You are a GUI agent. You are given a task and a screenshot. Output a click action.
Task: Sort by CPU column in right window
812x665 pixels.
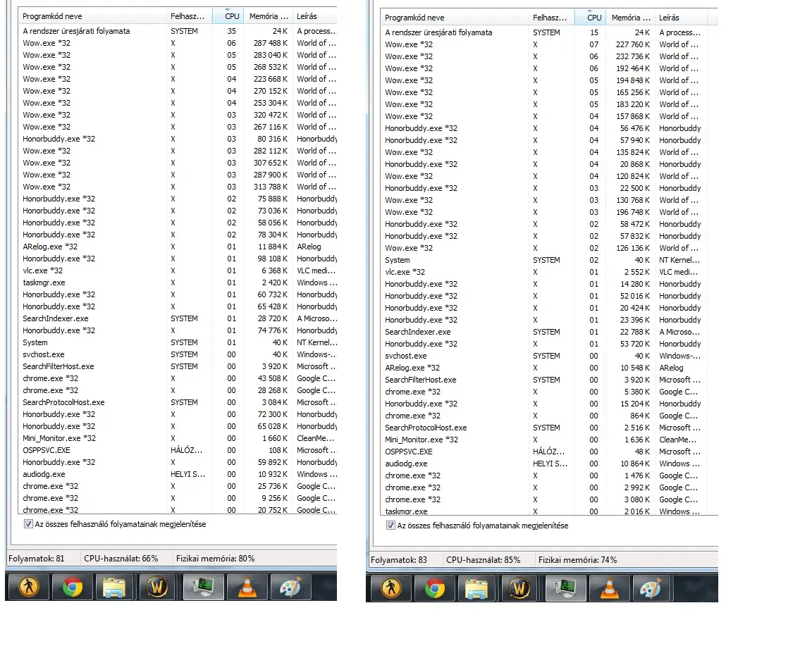click(591, 17)
